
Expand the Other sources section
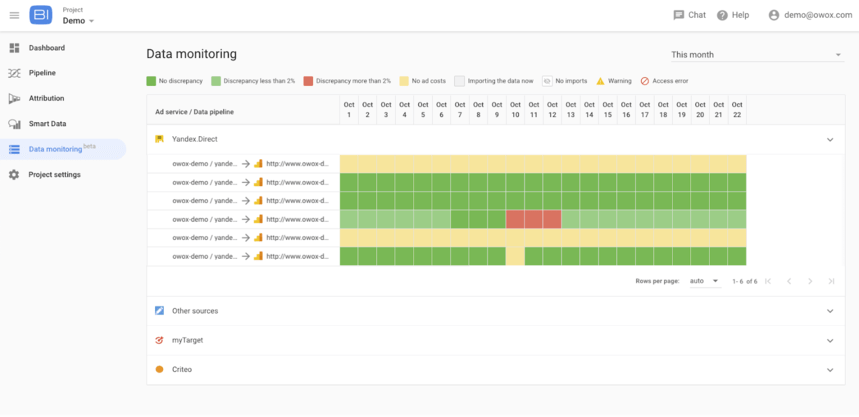tap(830, 311)
